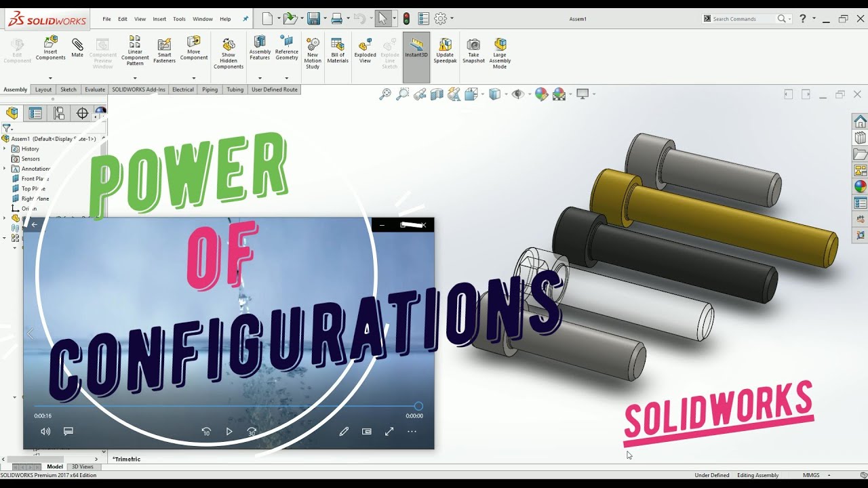Play the video in player

(229, 431)
